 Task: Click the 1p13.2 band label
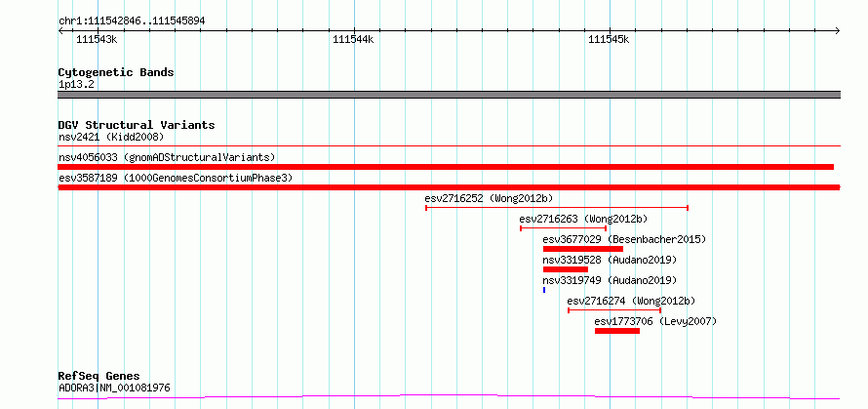tap(76, 85)
